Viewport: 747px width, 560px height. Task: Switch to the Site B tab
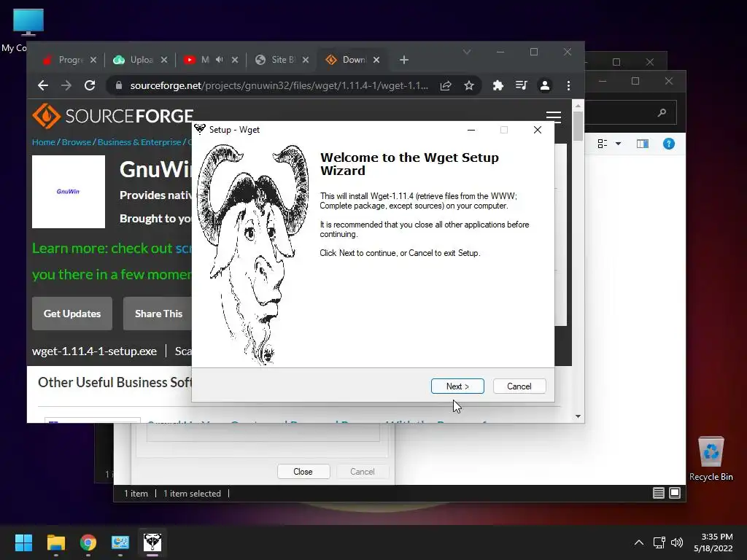click(283, 60)
